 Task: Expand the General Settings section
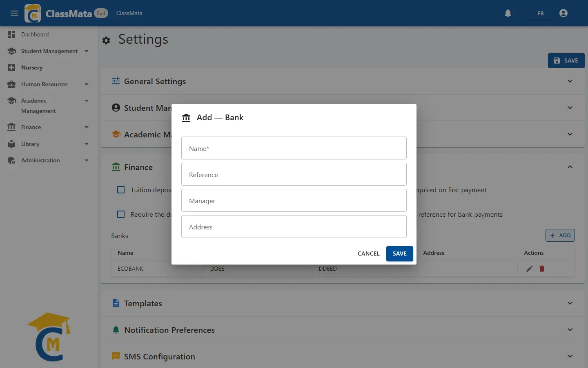pyautogui.click(x=343, y=81)
